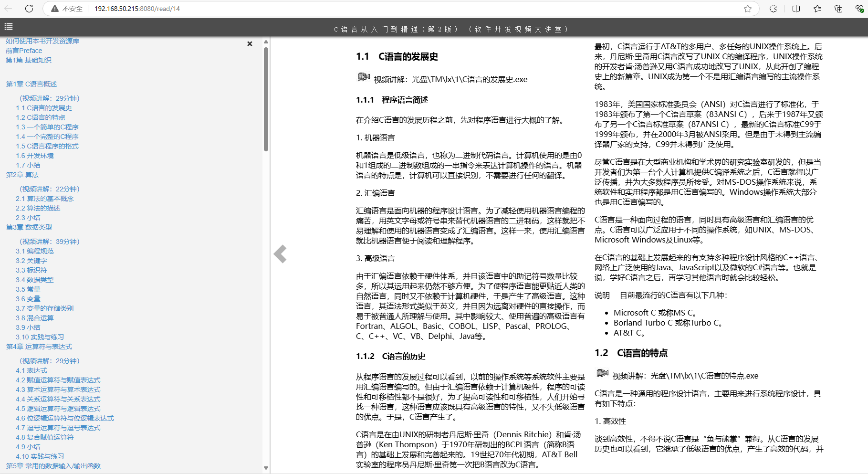
Task: Open the 不安全 site security warning
Action: [x=67, y=9]
